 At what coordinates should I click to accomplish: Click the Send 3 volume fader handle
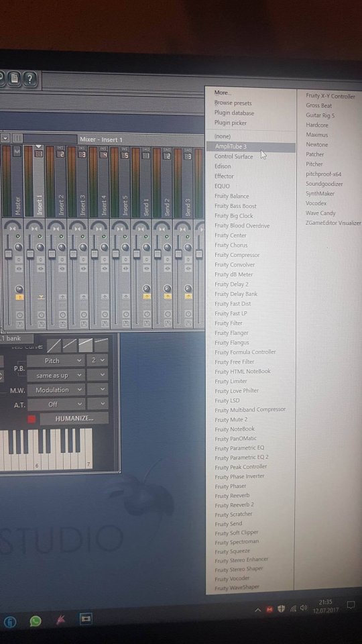coord(178,254)
